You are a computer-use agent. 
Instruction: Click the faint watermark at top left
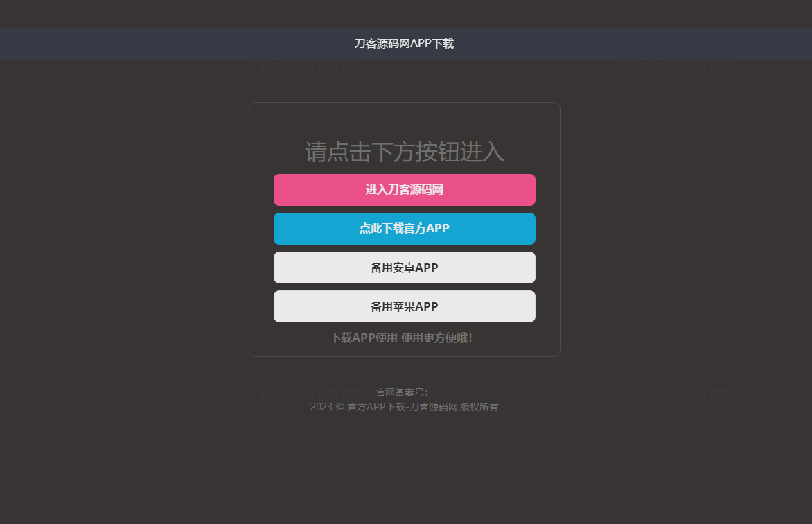[x=304, y=69]
